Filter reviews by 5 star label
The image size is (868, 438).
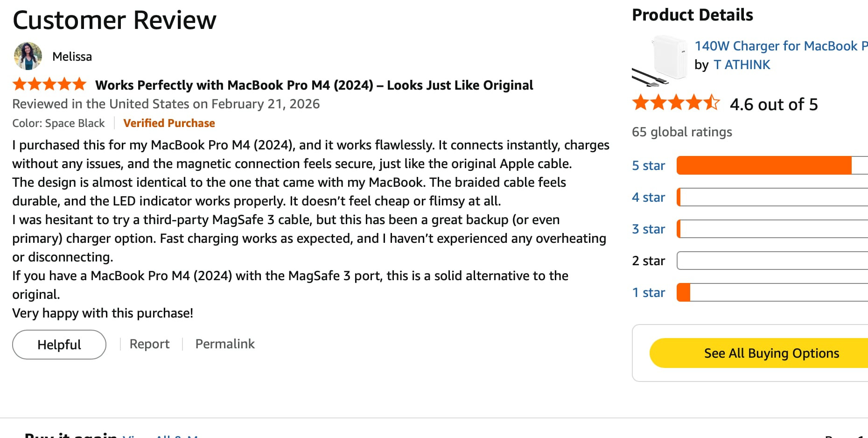click(648, 166)
